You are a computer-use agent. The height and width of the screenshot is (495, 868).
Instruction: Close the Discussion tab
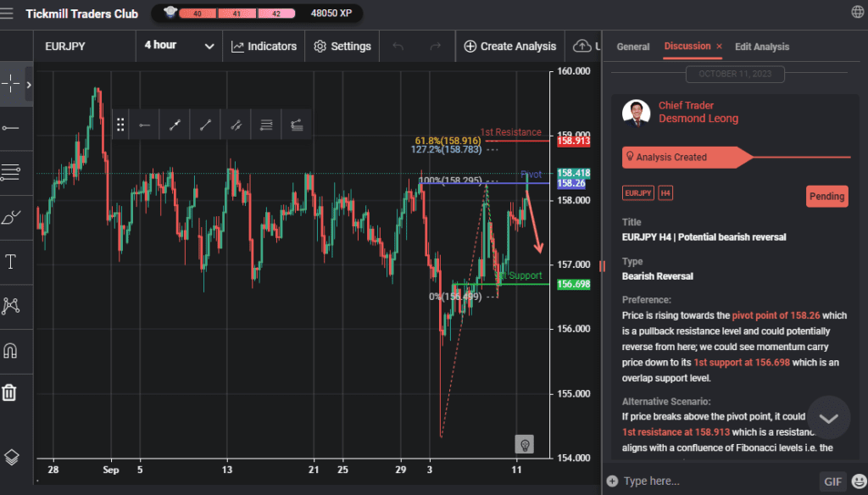point(719,47)
